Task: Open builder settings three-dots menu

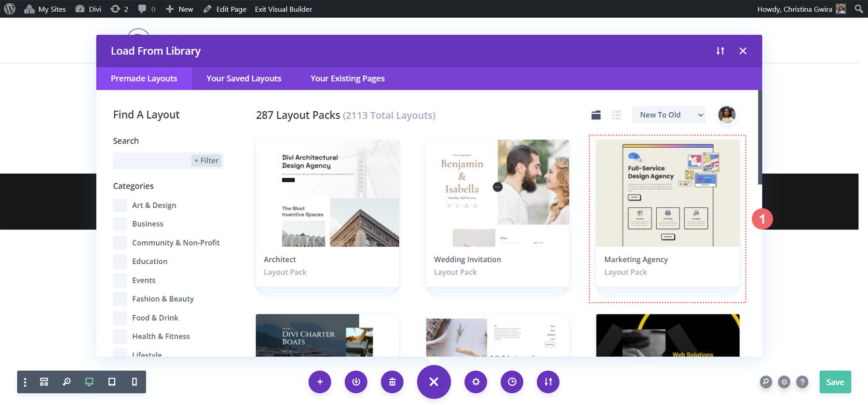Action: (25, 382)
